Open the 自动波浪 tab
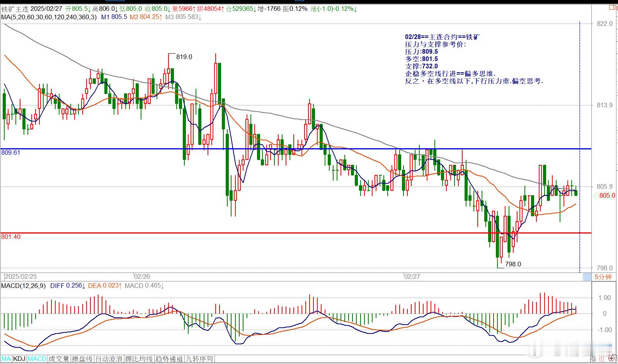This screenshot has width=618, height=364. tap(109, 359)
